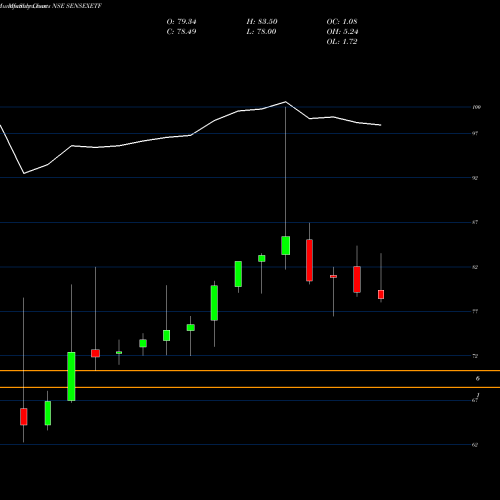500x500 pixels.
Task: Click the NSE SENSEXETF chart title
Action: (77, 6)
